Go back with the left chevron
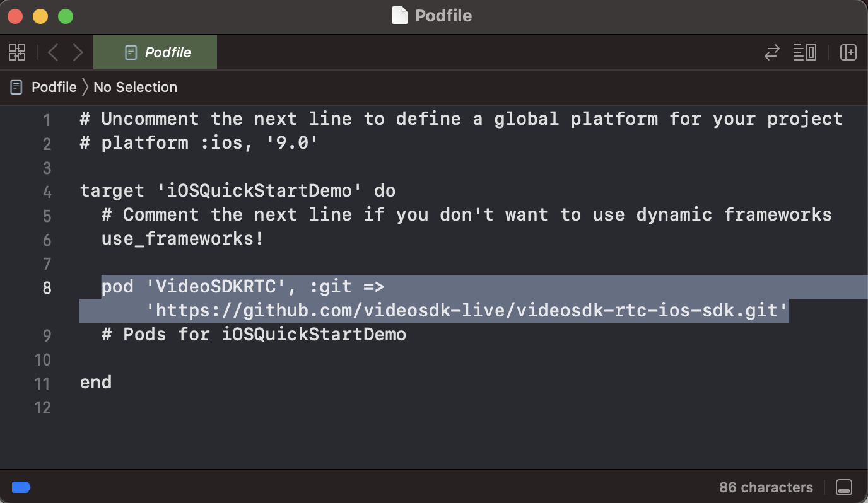This screenshot has width=868, height=503. (x=53, y=52)
